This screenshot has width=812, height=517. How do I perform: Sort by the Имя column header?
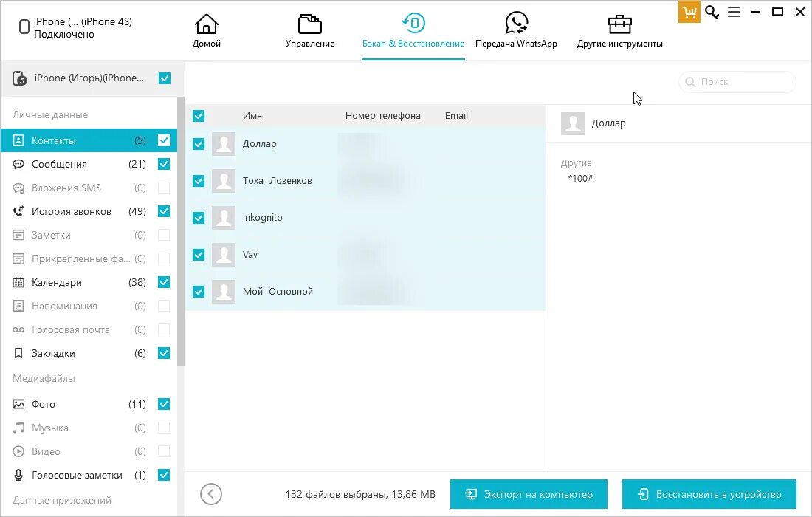(252, 116)
